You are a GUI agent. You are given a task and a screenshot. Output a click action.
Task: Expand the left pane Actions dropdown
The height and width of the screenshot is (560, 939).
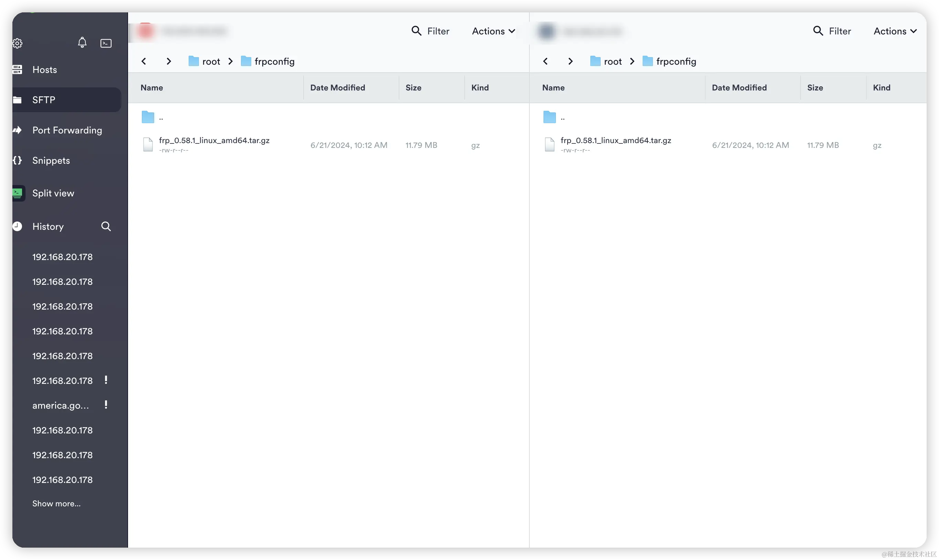point(493,31)
